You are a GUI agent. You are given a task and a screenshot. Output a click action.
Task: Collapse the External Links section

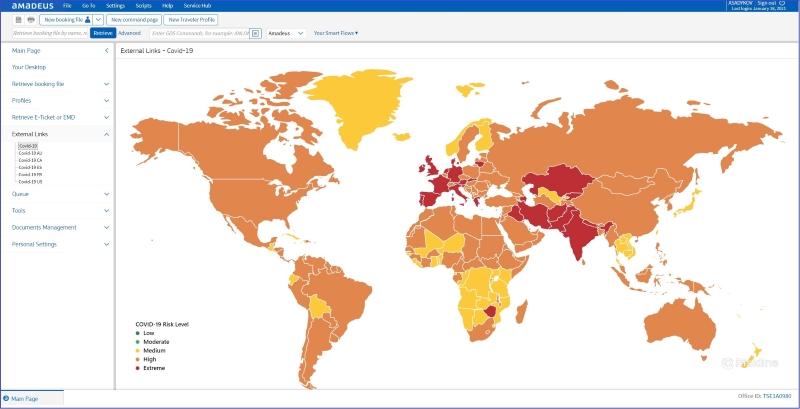pyautogui.click(x=106, y=133)
